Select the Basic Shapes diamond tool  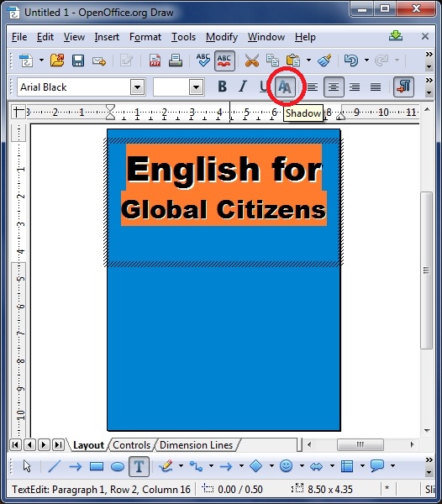256,466
